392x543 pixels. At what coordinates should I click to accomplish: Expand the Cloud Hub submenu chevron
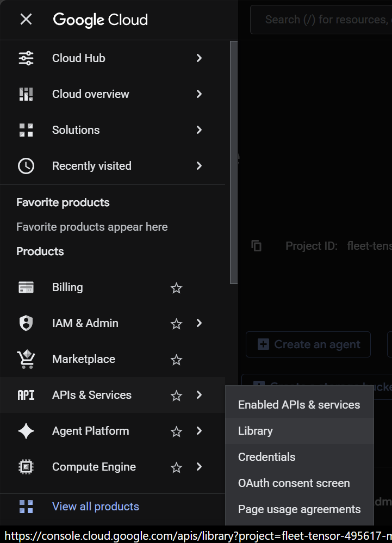point(199,58)
